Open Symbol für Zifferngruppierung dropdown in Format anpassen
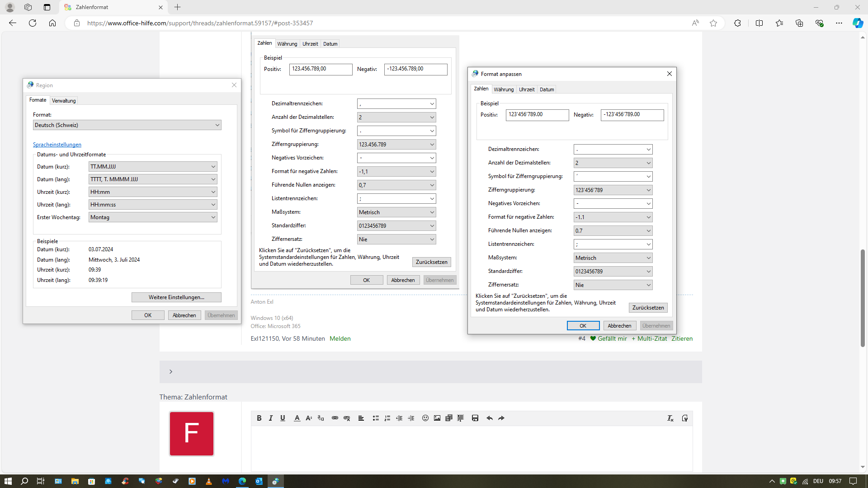868x488 pixels. pyautogui.click(x=613, y=177)
